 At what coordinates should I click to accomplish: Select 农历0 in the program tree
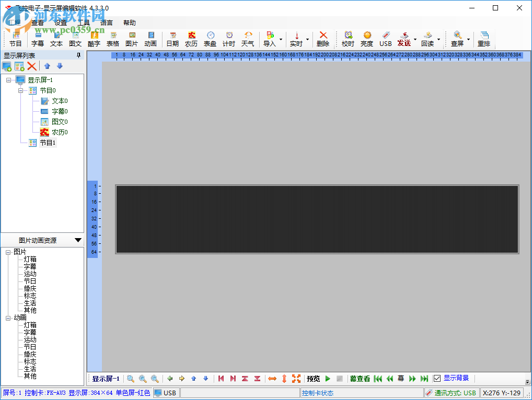point(60,132)
